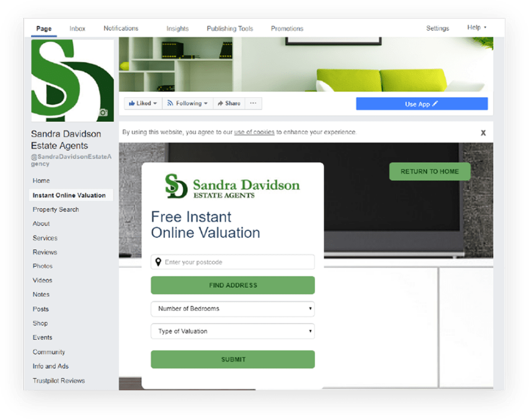Click the Sandra Davidson logo in form
Viewport: 529px width, 420px height.
click(x=232, y=186)
